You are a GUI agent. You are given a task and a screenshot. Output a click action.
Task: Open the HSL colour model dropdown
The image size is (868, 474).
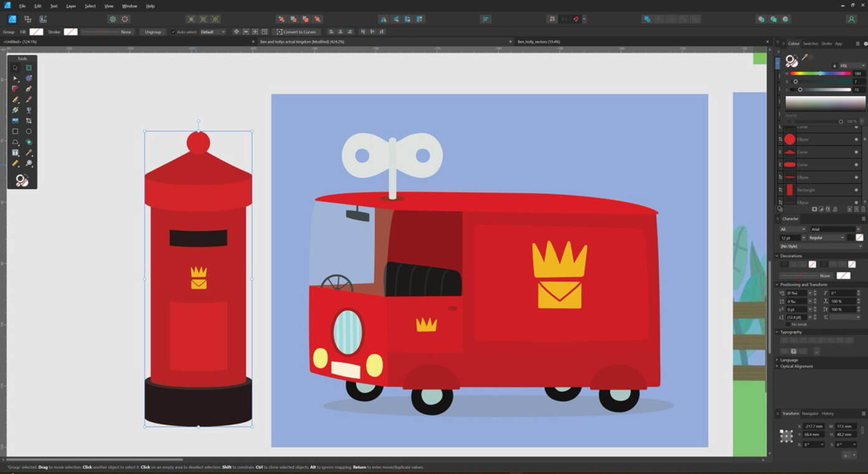[x=852, y=65]
